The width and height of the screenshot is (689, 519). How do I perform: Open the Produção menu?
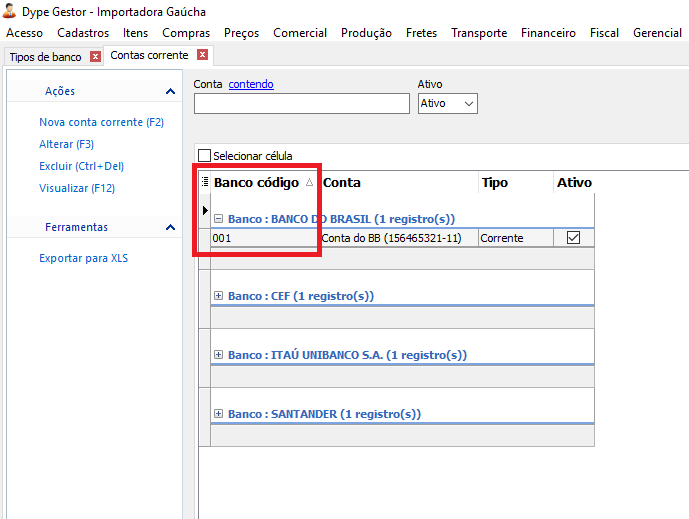pos(366,33)
